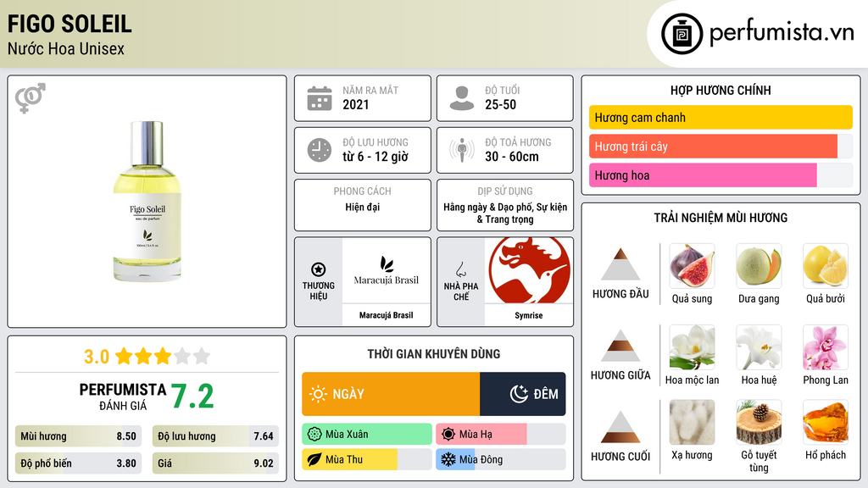Select the Phong Lan orchid note image

point(826,347)
